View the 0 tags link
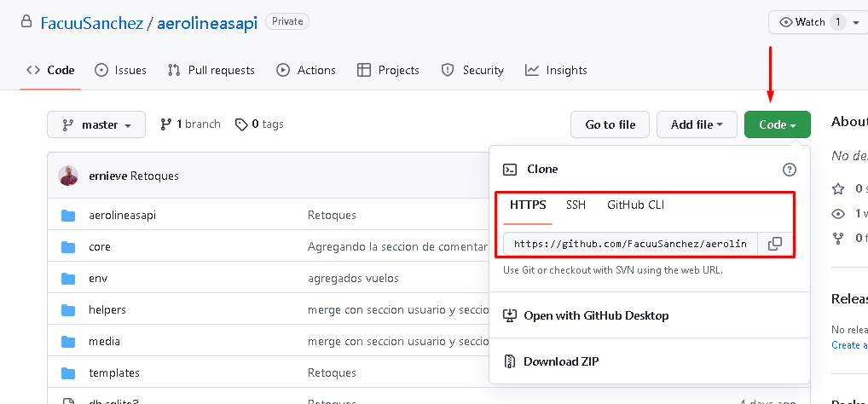Viewport: 868px width, 404px height. click(x=259, y=124)
